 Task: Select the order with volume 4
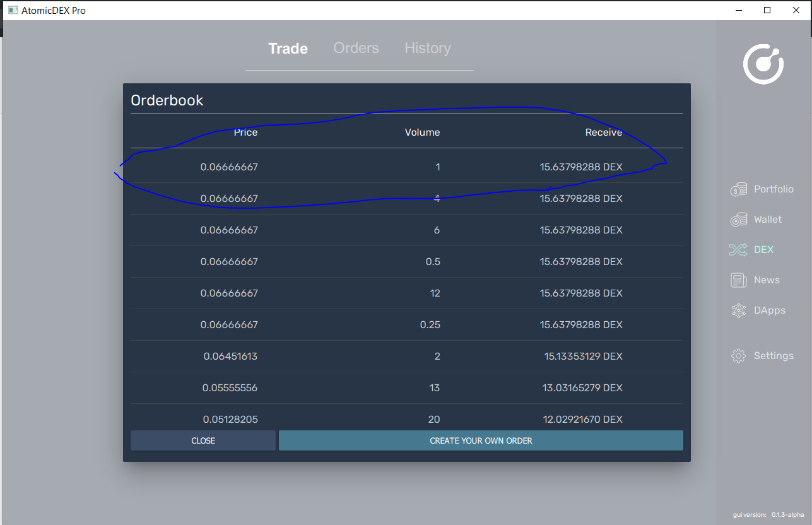pyautogui.click(x=407, y=199)
